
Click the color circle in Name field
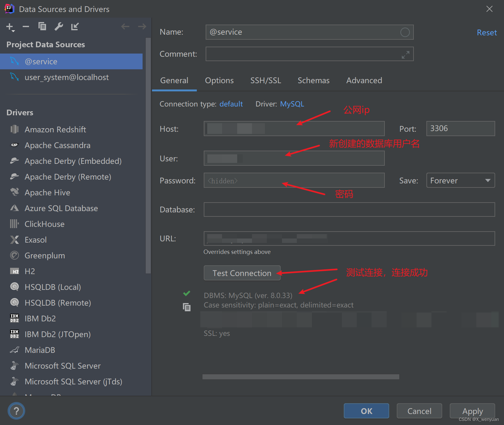405,32
